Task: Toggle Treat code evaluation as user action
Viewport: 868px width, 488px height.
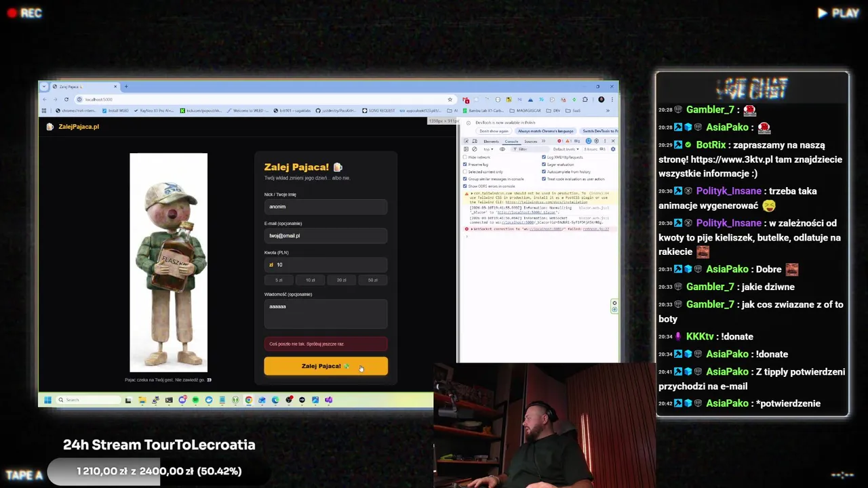Action: pos(544,179)
